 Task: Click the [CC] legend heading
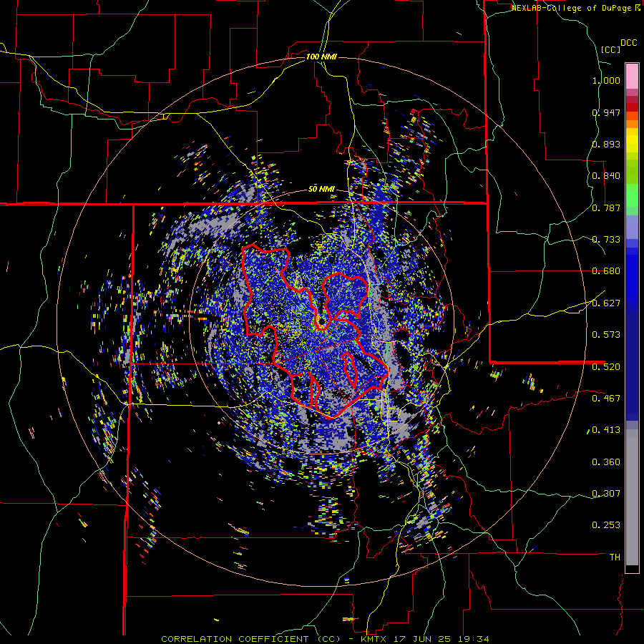click(610, 49)
